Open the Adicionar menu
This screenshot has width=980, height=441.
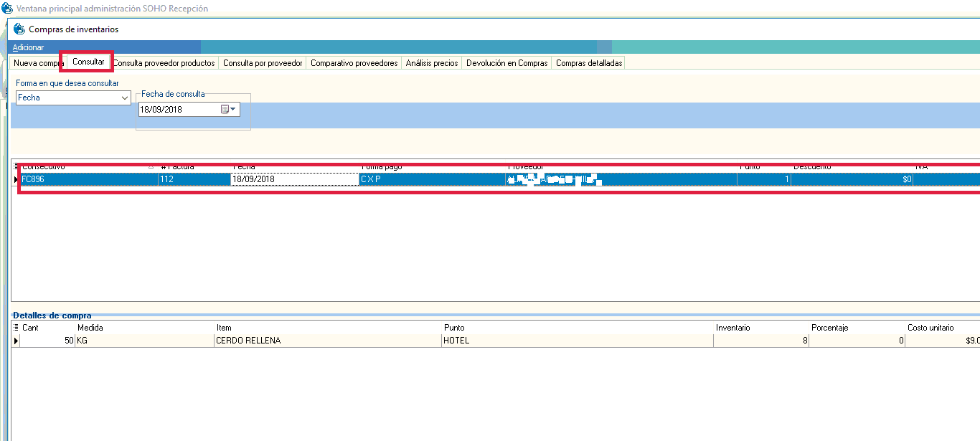pos(28,47)
